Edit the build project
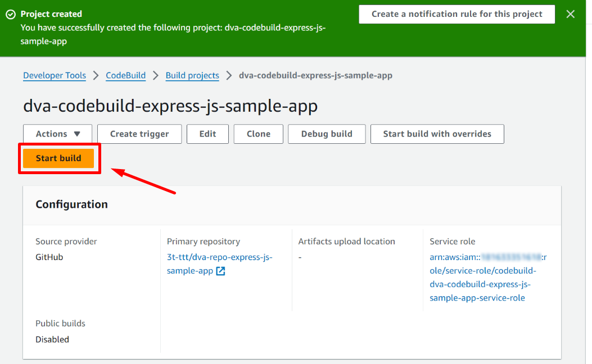592x364 pixels. click(207, 134)
